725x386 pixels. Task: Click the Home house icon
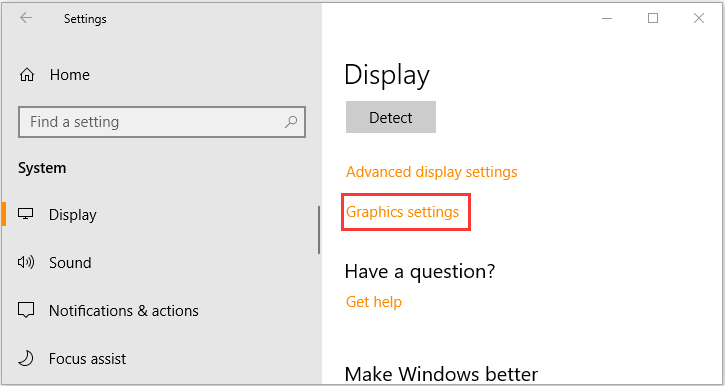tap(27, 74)
